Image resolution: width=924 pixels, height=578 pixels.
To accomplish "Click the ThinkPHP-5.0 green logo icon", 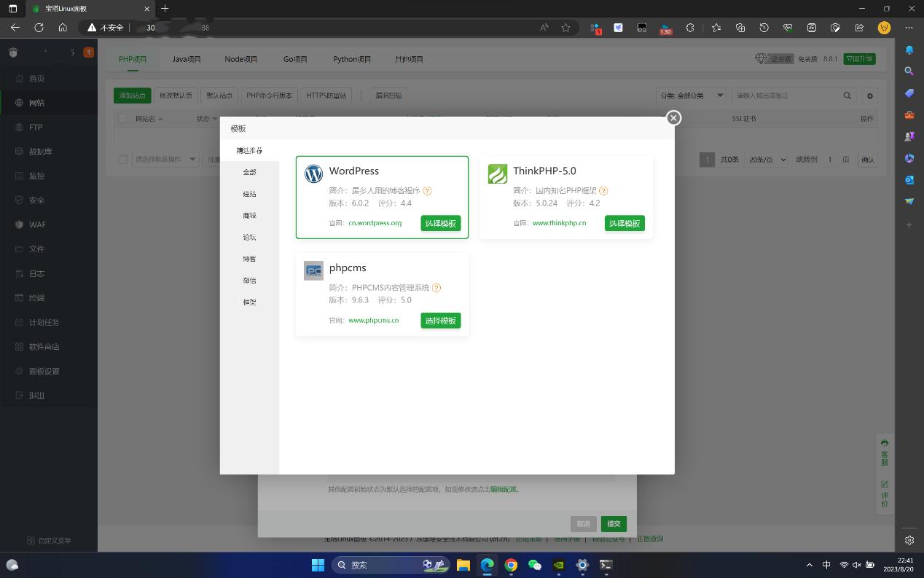I will tap(498, 173).
